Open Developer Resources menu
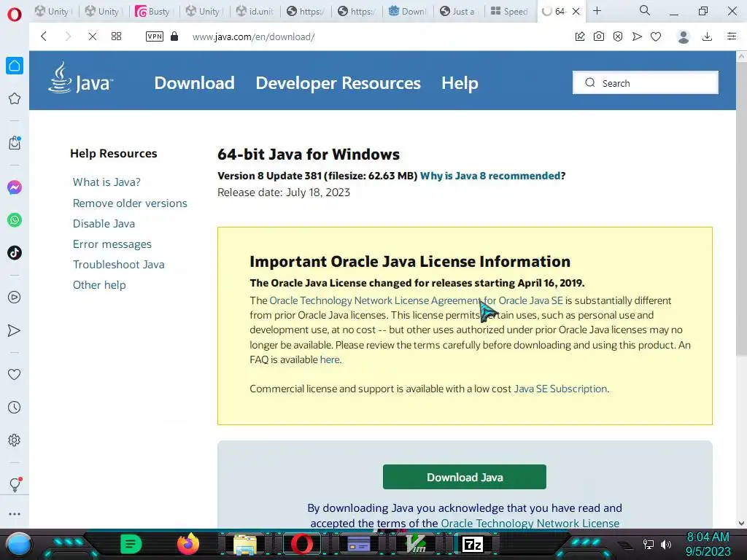 (x=338, y=83)
